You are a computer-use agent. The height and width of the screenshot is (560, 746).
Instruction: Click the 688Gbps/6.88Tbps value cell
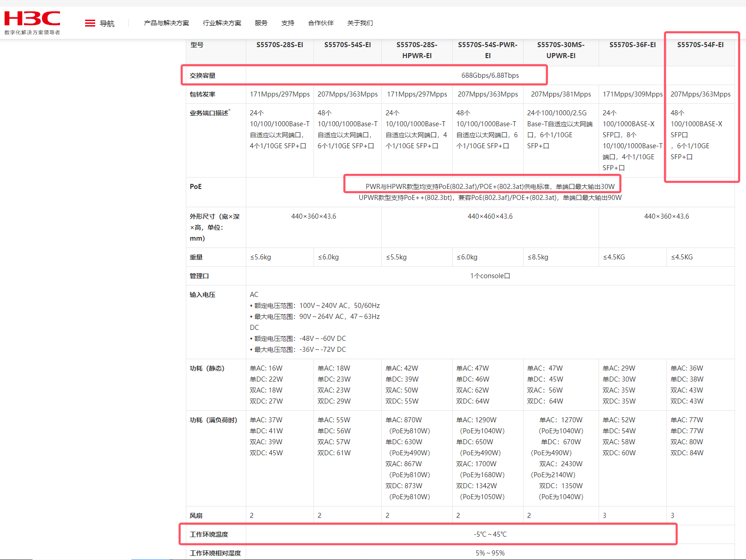tap(490, 75)
